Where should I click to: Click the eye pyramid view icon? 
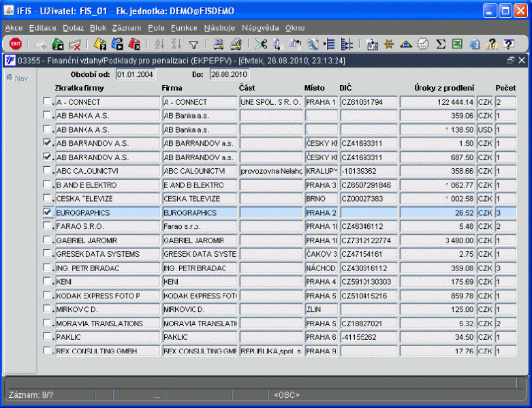pos(406,44)
